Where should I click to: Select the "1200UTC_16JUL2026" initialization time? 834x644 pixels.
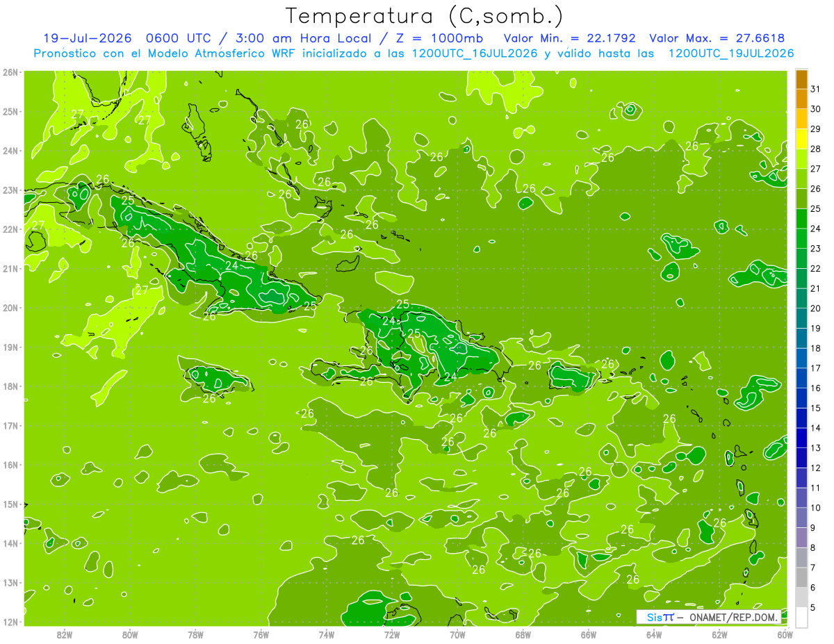[475, 53]
